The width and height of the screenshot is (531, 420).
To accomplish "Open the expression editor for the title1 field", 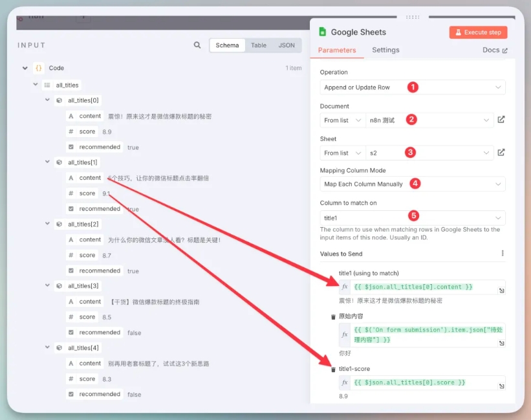I will (501, 291).
